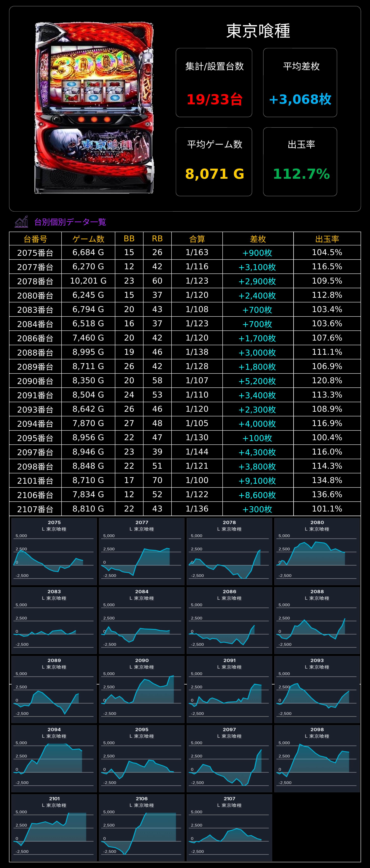Open the 2094 slump graph thumbnail
Image resolution: width=370 pixels, height=868 pixels.
pos(54,759)
